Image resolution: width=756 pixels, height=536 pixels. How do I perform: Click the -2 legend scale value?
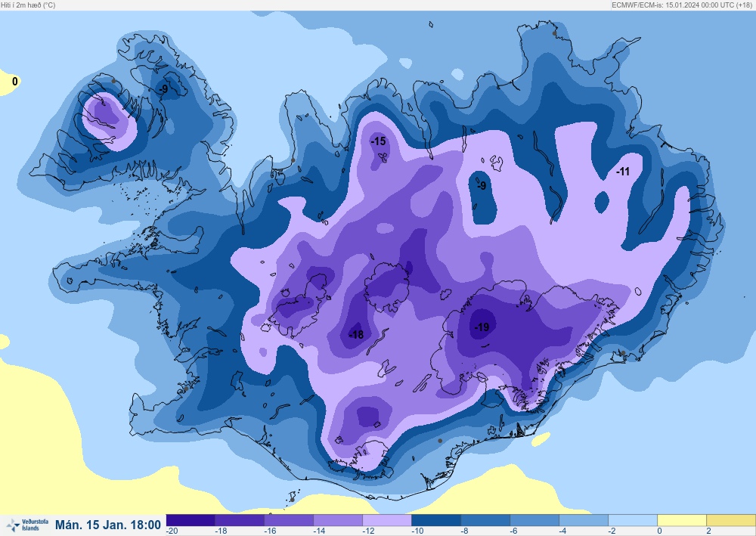pos(612,531)
